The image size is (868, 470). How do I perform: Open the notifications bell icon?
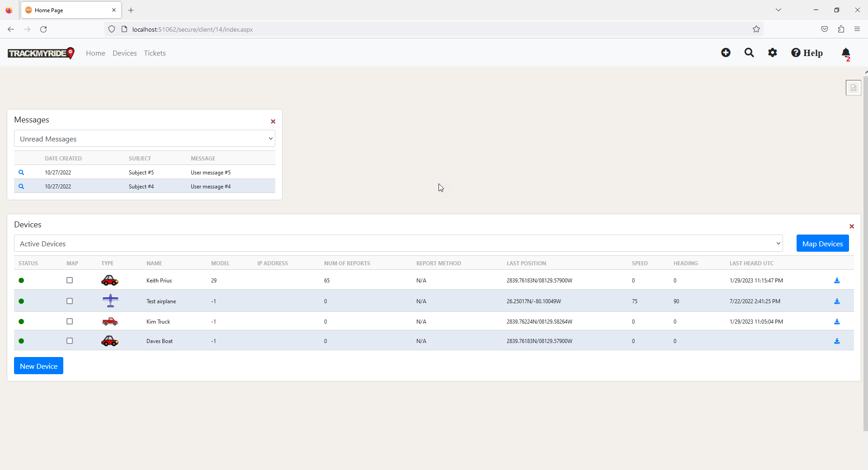846,53
